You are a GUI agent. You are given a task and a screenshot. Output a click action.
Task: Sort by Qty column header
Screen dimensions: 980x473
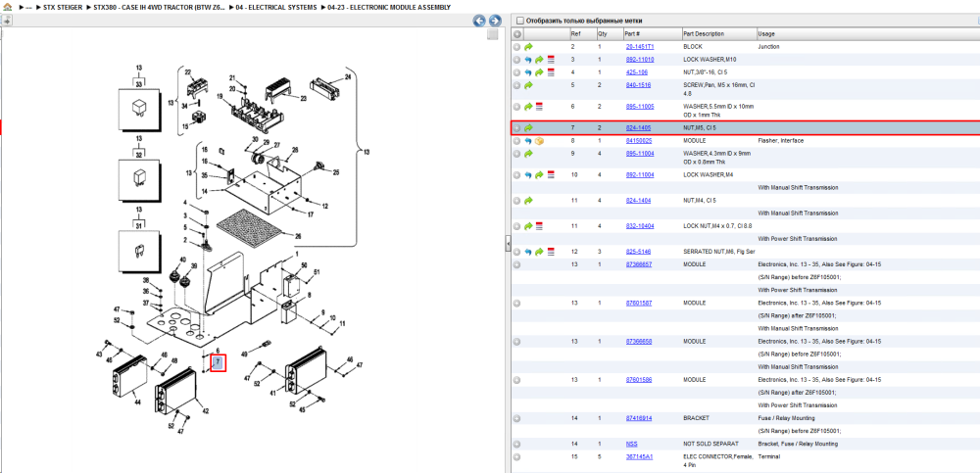pos(609,33)
